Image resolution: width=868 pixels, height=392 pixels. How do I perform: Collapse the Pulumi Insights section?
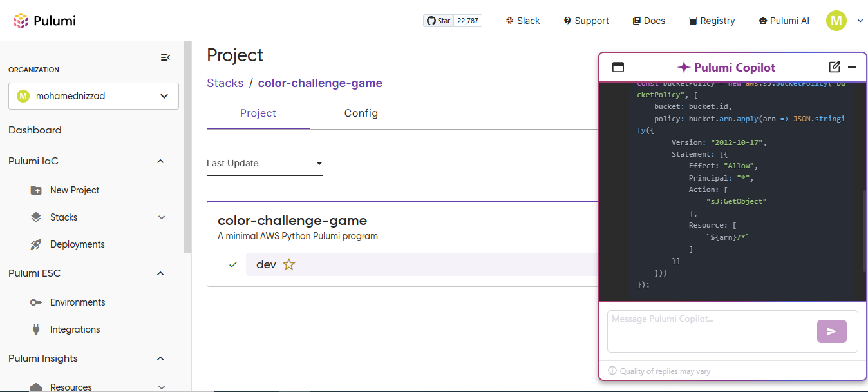click(160, 358)
